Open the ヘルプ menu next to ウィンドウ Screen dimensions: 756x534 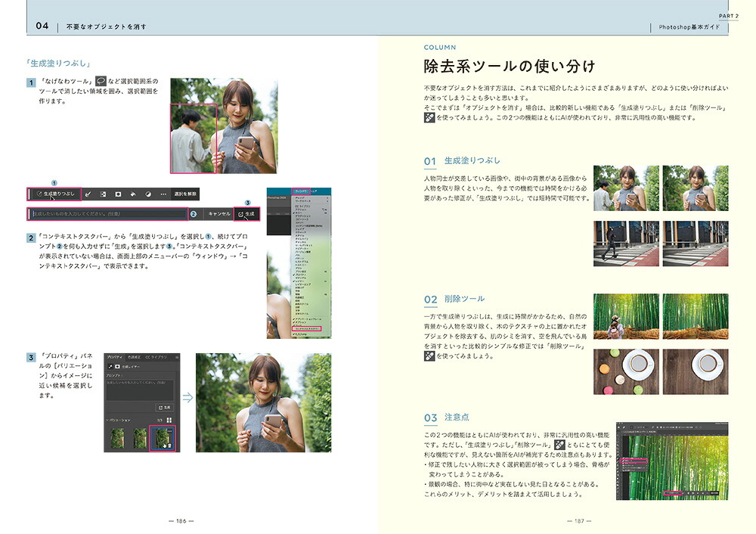point(314,191)
